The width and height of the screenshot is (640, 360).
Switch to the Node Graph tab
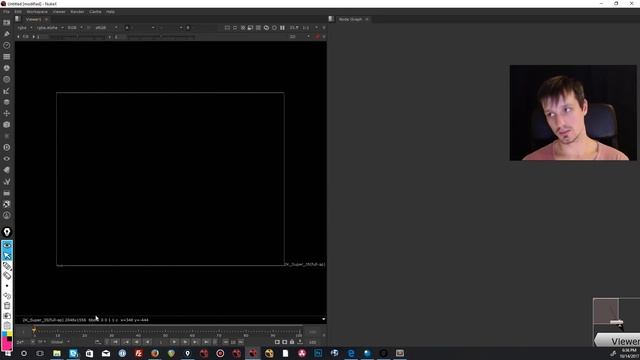click(350, 19)
